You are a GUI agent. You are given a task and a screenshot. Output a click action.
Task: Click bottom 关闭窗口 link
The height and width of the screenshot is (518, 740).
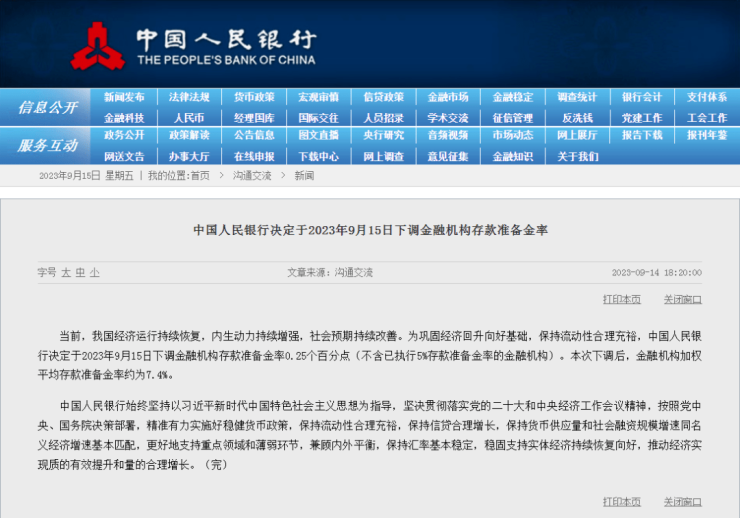682,501
